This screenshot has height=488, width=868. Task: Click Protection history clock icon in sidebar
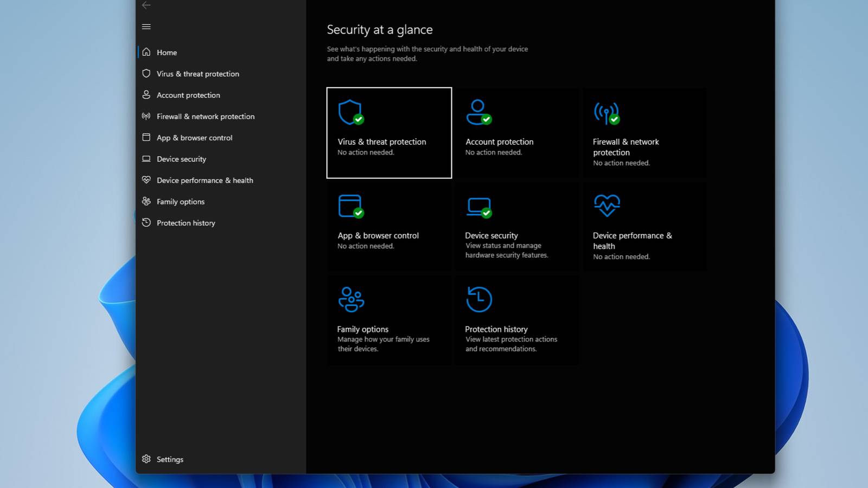146,223
